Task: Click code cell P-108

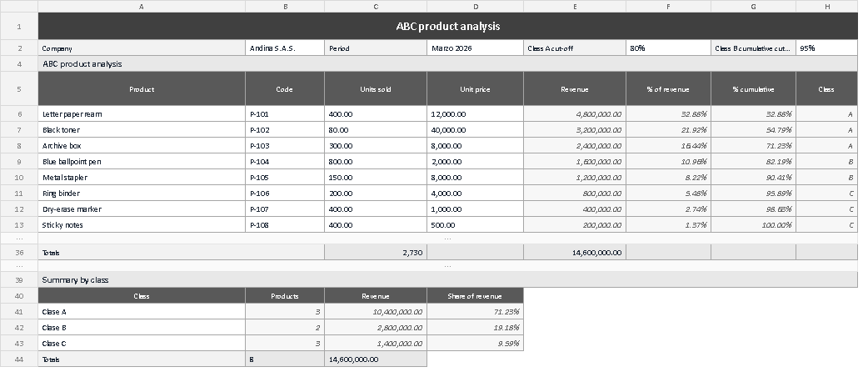Action: click(x=285, y=224)
